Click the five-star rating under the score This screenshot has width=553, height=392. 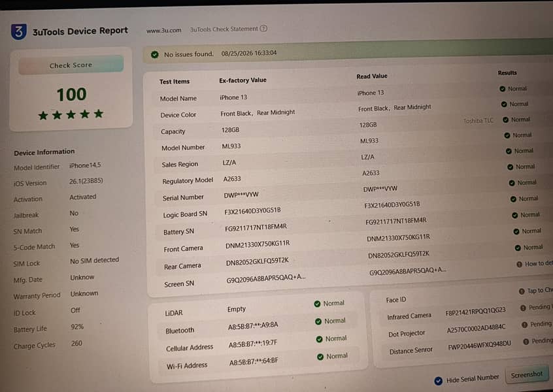coord(71,114)
